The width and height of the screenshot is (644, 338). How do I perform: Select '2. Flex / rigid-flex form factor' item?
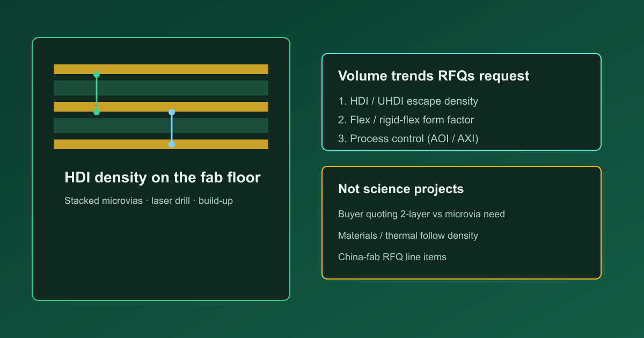[x=406, y=120]
